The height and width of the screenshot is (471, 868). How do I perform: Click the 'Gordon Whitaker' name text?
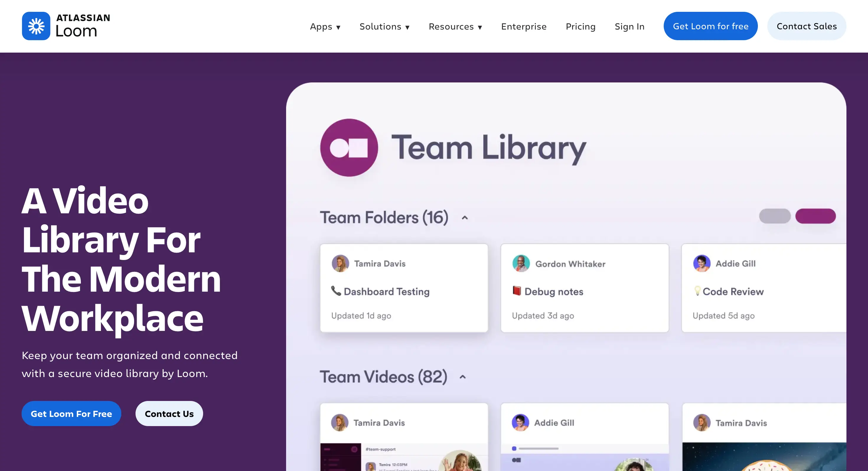tap(570, 264)
